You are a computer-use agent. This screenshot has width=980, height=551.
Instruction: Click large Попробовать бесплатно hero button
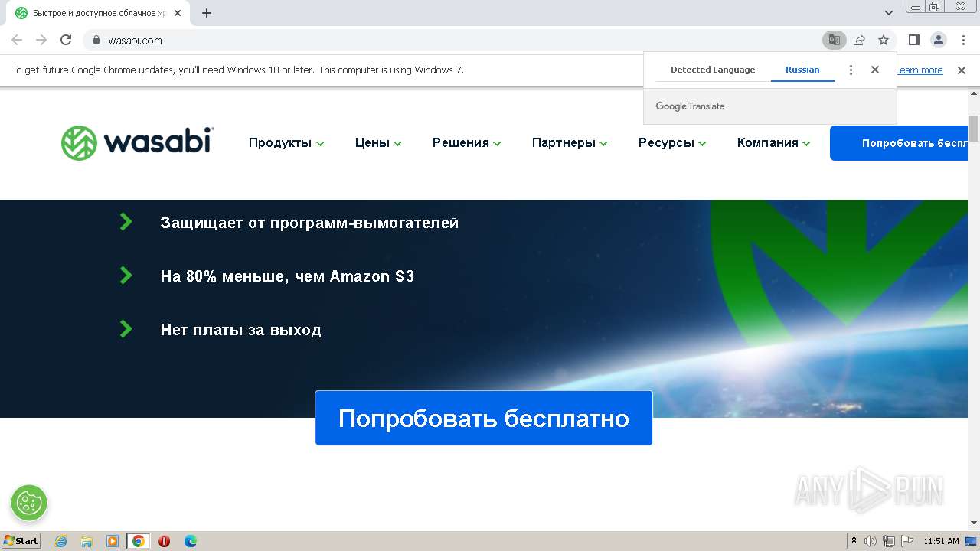coord(484,418)
